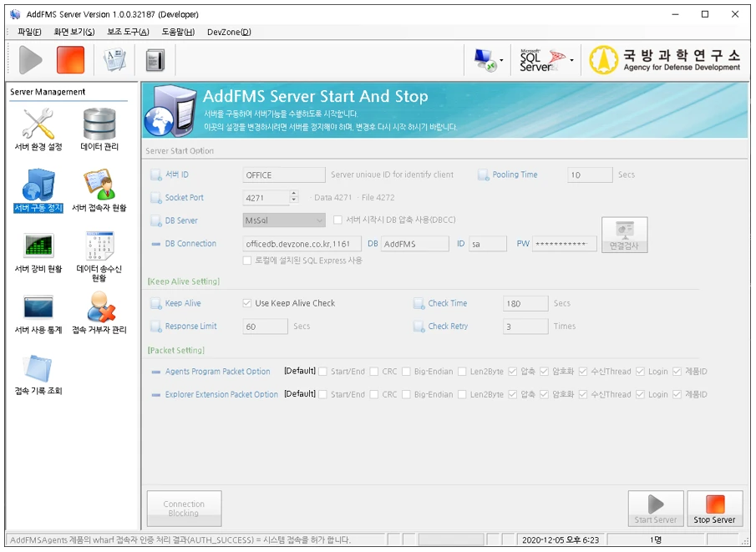Click Socket Port spinner arrows
The height and width of the screenshot is (552, 756).
click(x=293, y=197)
